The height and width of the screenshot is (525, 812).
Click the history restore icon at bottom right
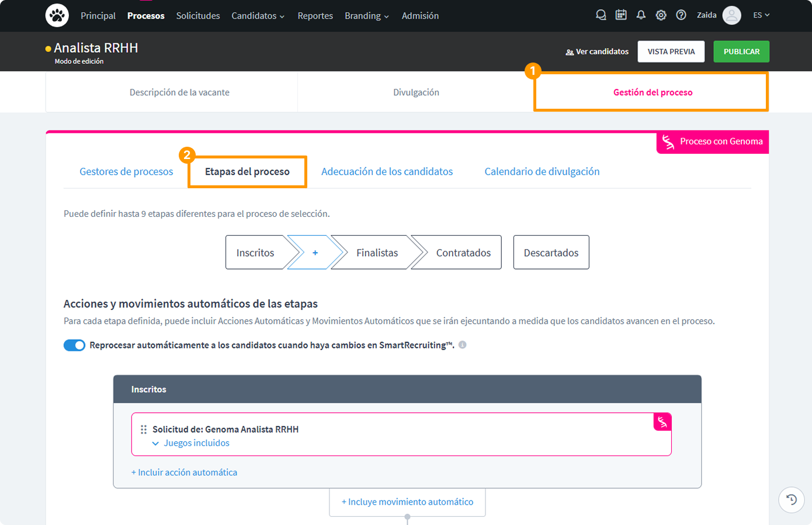(792, 500)
